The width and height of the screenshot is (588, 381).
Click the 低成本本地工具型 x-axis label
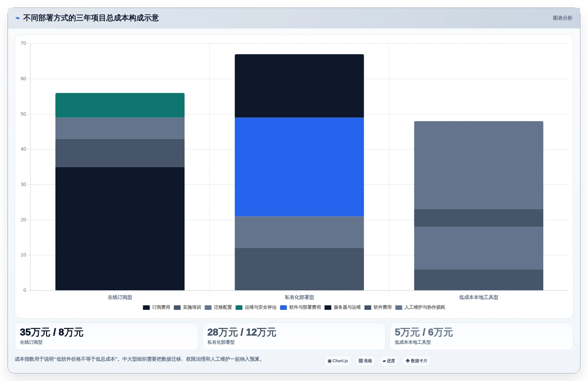(479, 297)
